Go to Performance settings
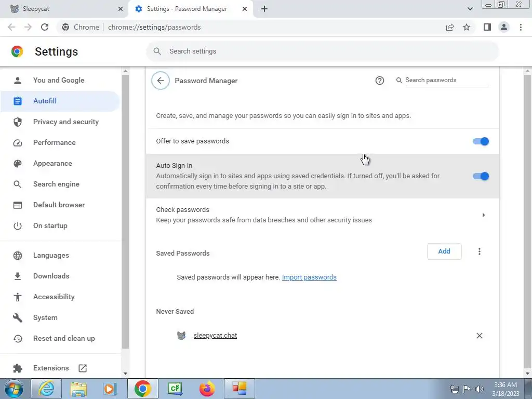 coord(60,142)
